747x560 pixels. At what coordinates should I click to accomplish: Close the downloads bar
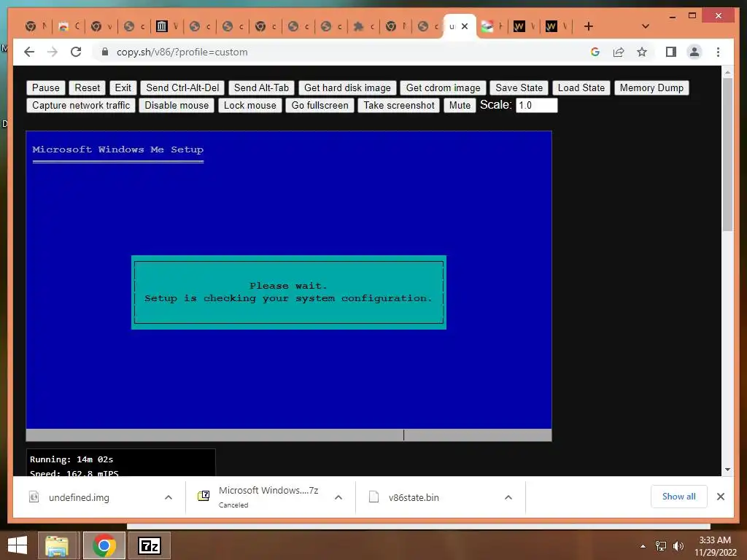click(x=720, y=497)
